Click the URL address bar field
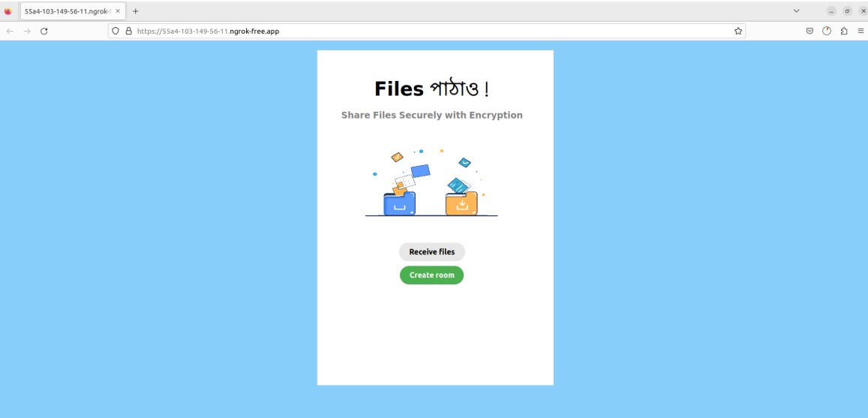Image resolution: width=868 pixels, height=418 pixels. click(427, 31)
